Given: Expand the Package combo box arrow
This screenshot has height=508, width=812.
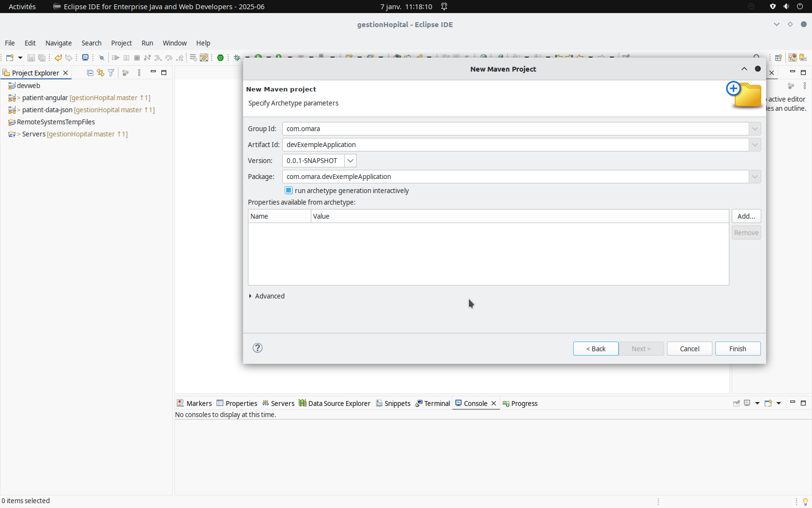Looking at the screenshot, I should (755, 177).
